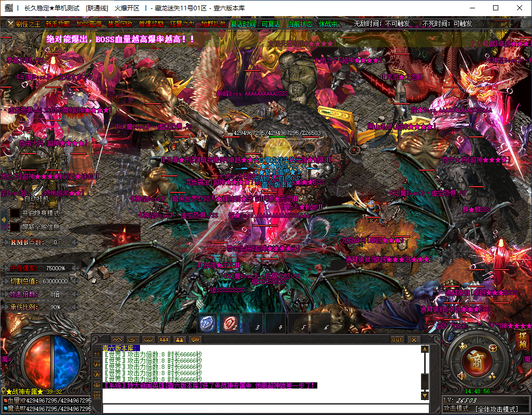The image size is (532, 415).
Task: Open the three-person group icon
Action: coord(164,339)
